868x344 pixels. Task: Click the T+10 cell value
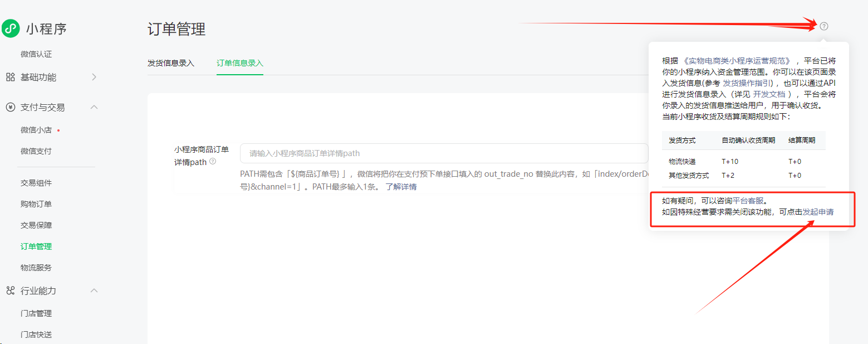pyautogui.click(x=730, y=162)
